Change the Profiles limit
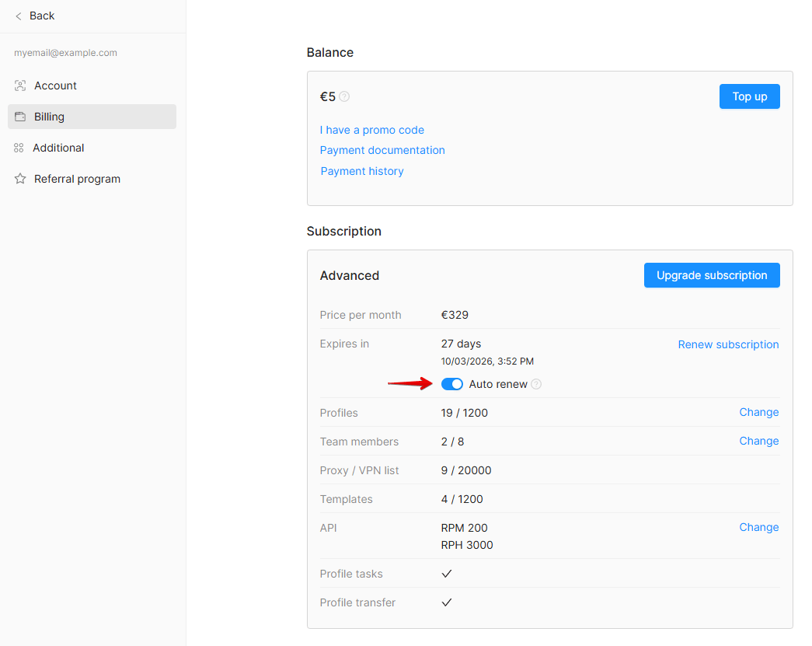Viewport: 812px width, 646px height. click(x=758, y=412)
